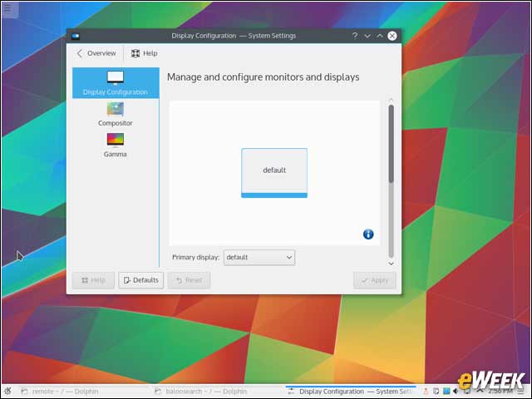532x399 pixels.
Task: Open Help from the top toolbar
Action: click(144, 53)
